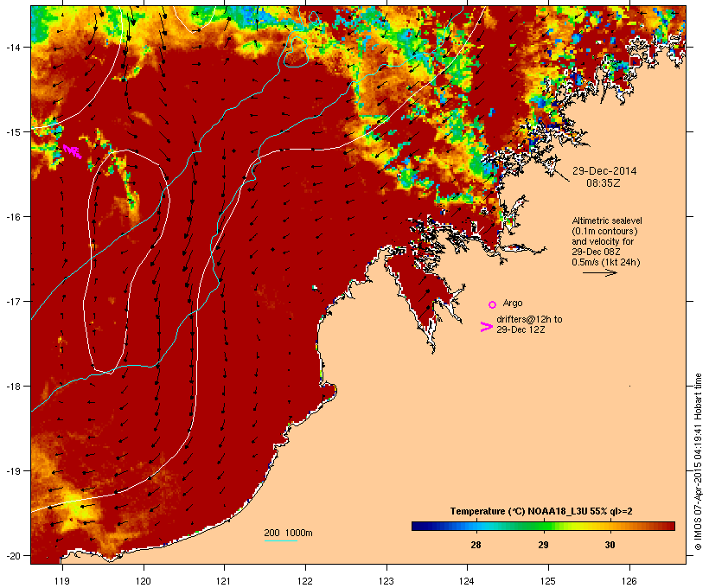Viewport: 709px width, 588px height.
Task: Click the 'Altimetric sealevel' label
Action: (607, 220)
